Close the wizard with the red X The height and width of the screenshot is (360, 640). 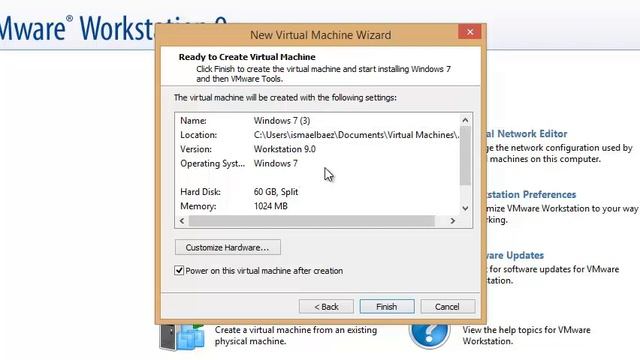click(470, 31)
